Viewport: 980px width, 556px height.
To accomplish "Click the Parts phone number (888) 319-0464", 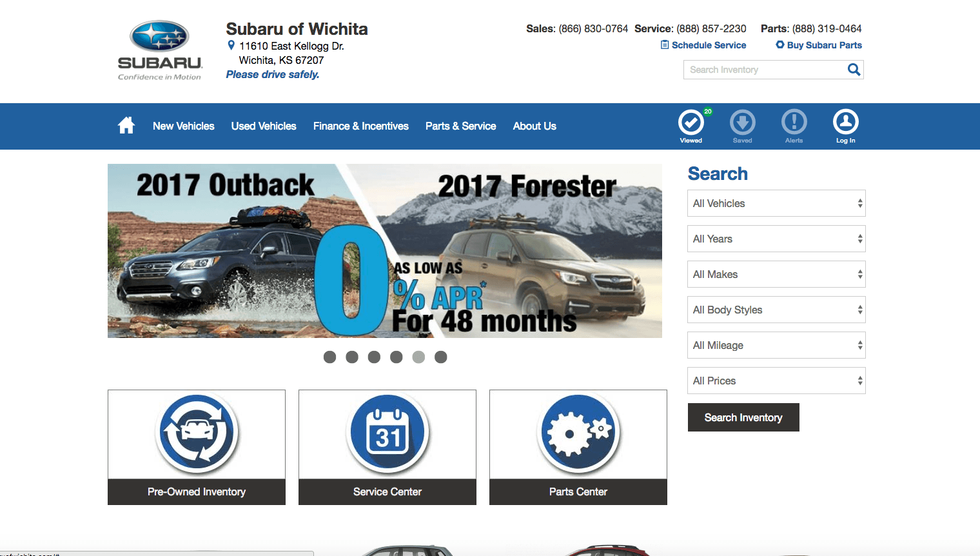I will point(827,28).
